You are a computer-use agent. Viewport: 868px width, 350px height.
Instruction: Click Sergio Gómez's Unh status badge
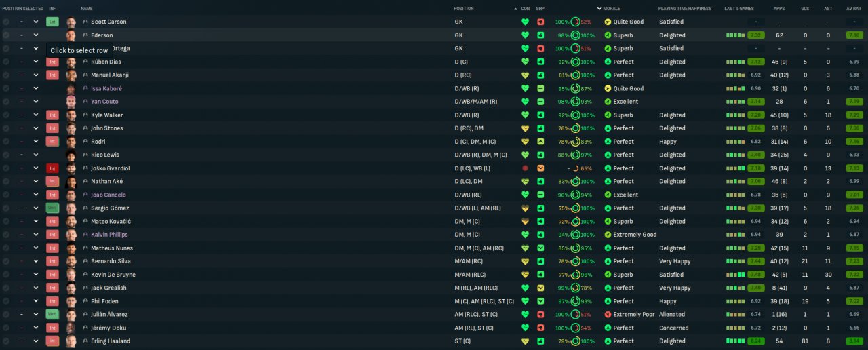pos(52,208)
